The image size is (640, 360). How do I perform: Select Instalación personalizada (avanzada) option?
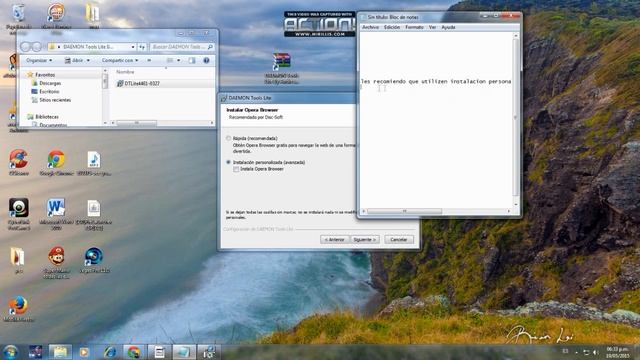[x=229, y=162]
